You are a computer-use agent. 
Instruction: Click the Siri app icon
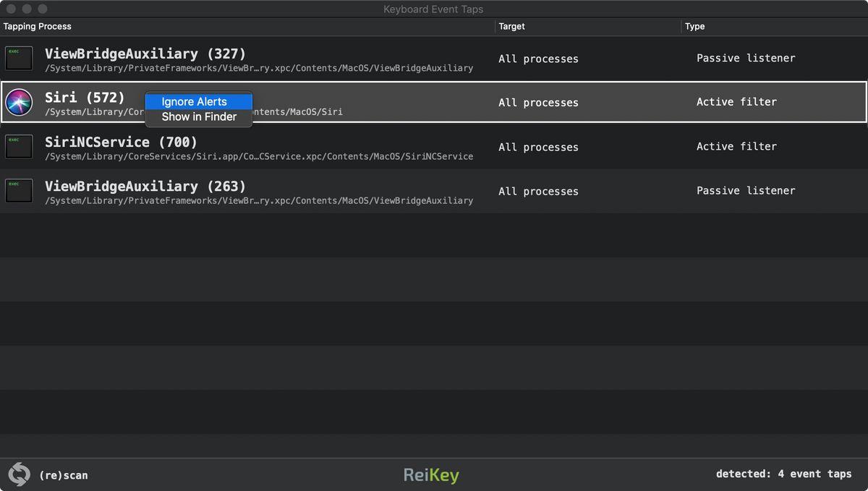[19, 103]
